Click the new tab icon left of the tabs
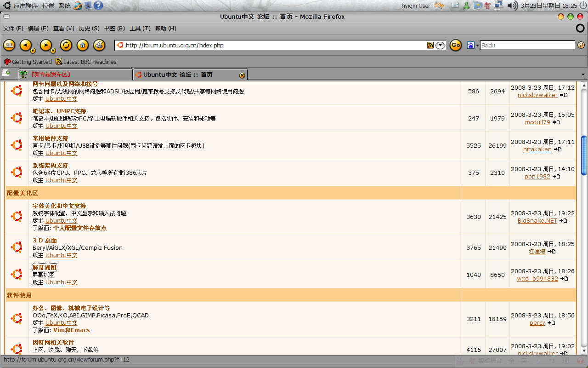 pyautogui.click(x=6, y=73)
